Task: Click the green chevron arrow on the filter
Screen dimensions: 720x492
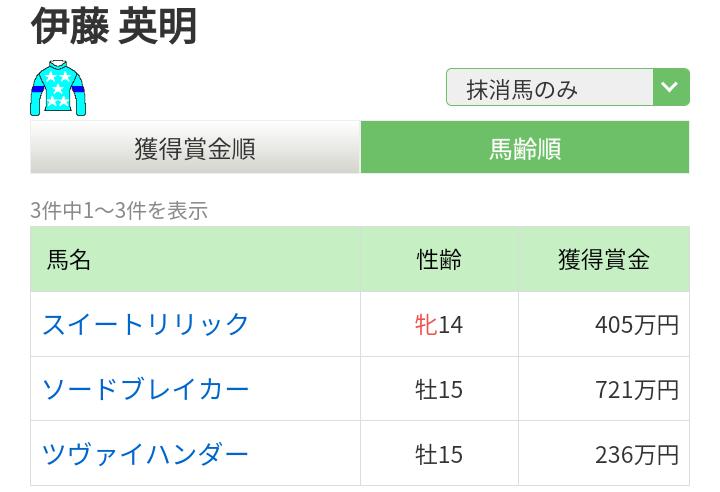Action: click(x=670, y=88)
